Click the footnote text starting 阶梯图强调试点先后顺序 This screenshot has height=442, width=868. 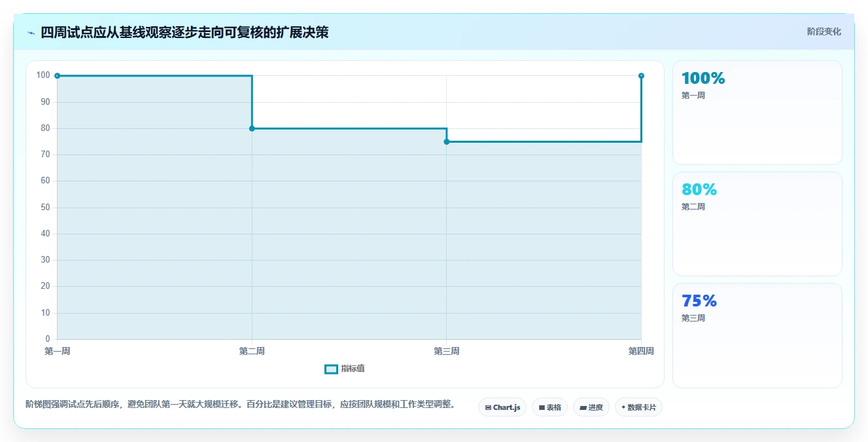240,405
